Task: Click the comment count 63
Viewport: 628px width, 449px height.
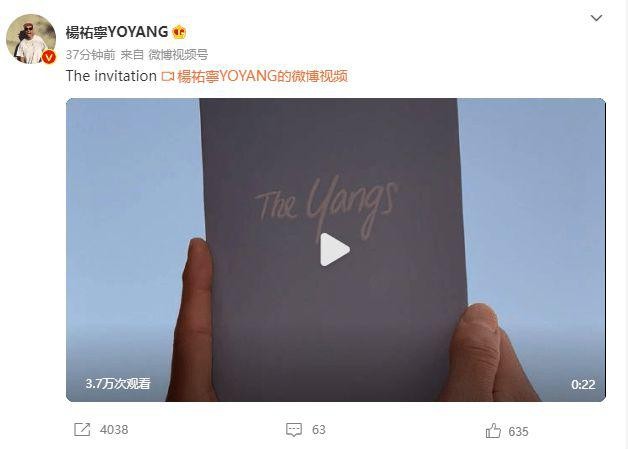Action: tap(319, 430)
